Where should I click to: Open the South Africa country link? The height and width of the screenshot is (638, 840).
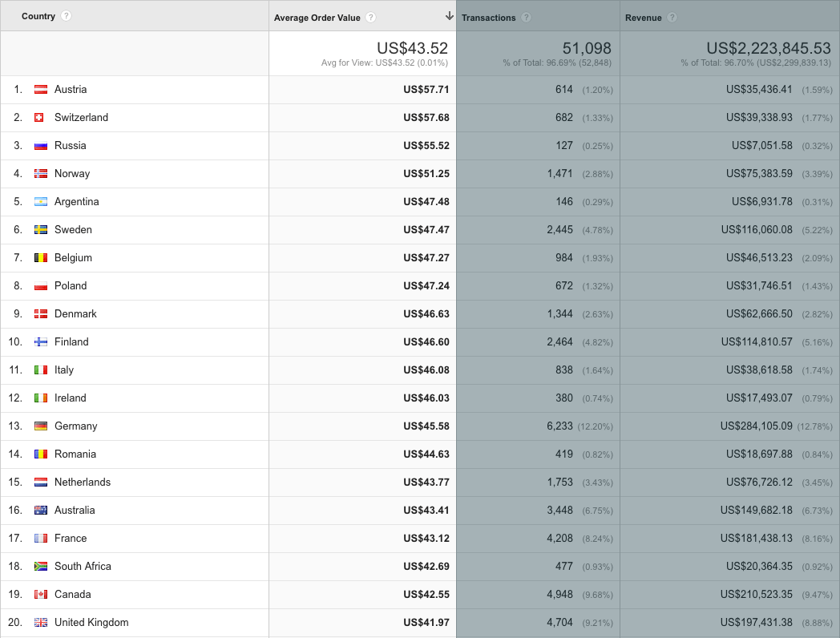click(83, 567)
